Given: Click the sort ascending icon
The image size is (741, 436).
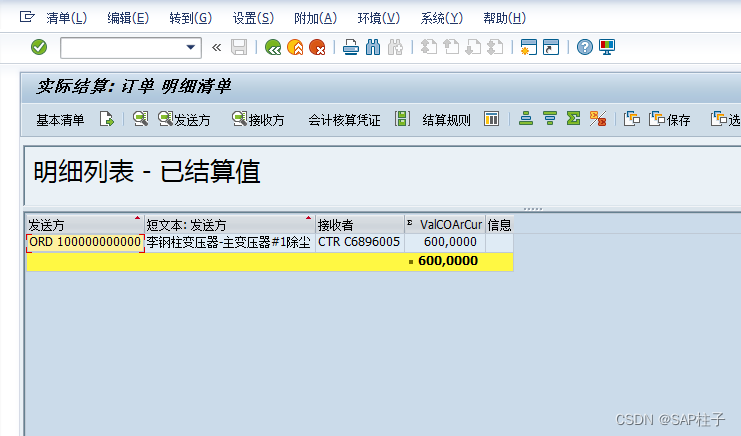Looking at the screenshot, I should point(526,119).
